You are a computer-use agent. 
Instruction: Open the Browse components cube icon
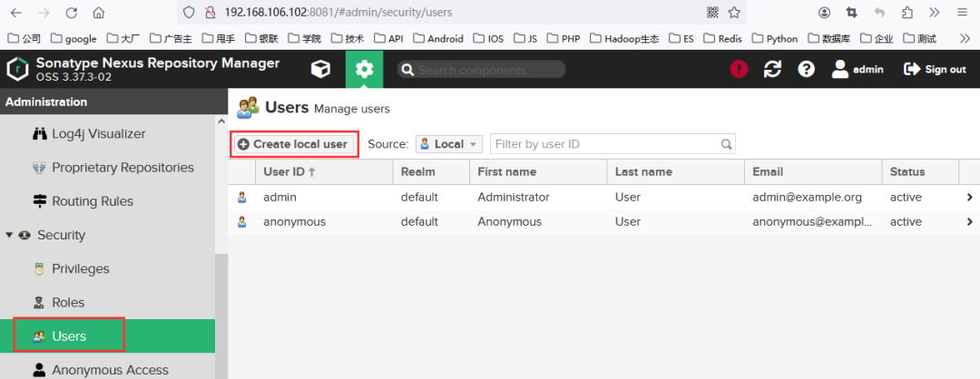pos(320,69)
